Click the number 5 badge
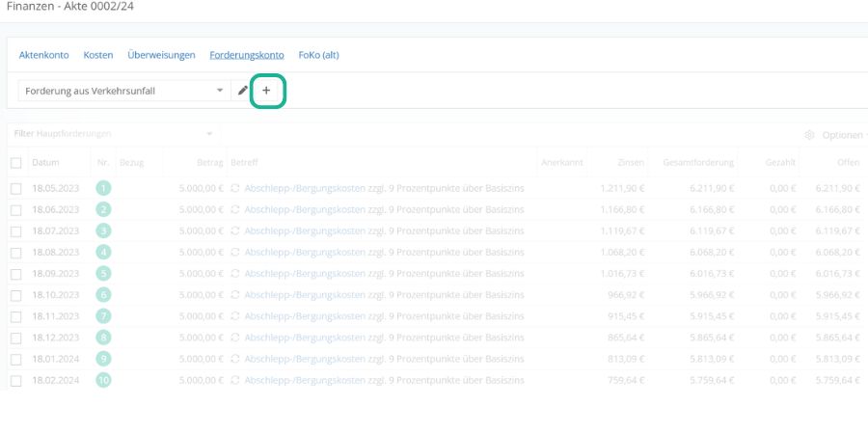The image size is (868, 434). 103,273
